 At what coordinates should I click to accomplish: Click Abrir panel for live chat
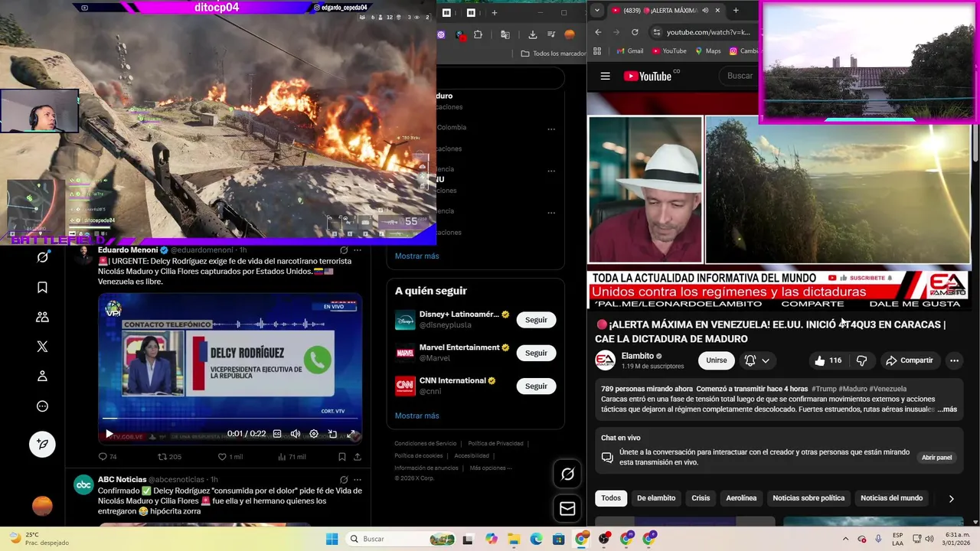[x=936, y=458]
